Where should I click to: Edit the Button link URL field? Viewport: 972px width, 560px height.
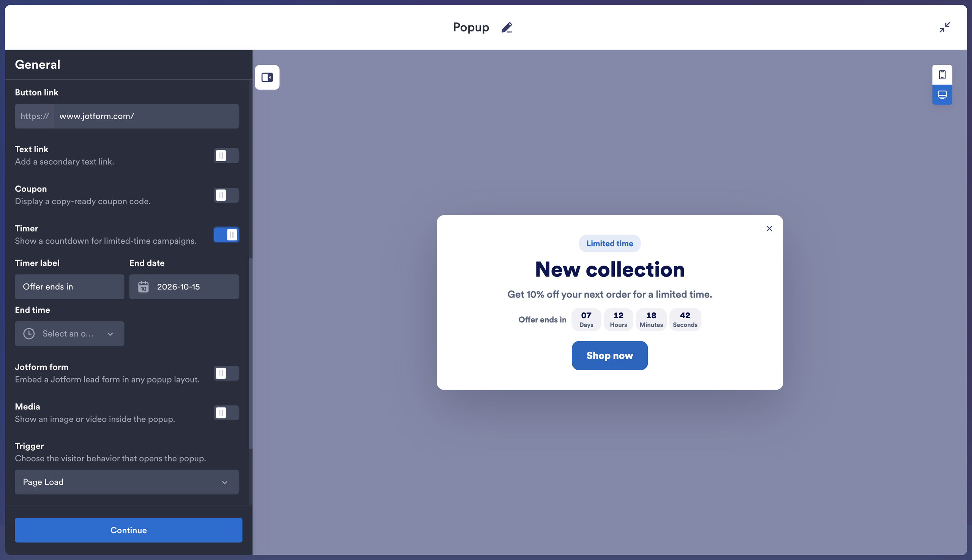[146, 116]
